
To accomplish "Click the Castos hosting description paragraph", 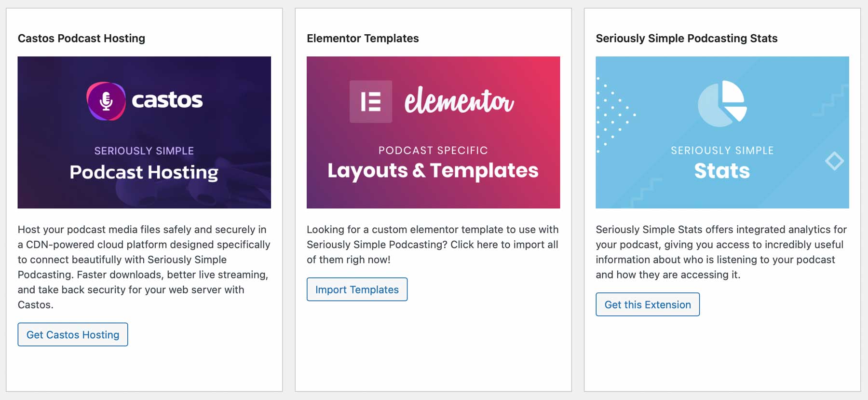I will click(x=144, y=267).
